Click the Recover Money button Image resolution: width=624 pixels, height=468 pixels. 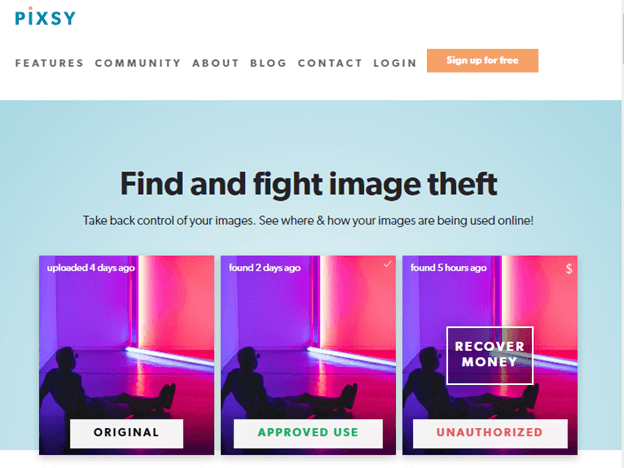point(489,355)
